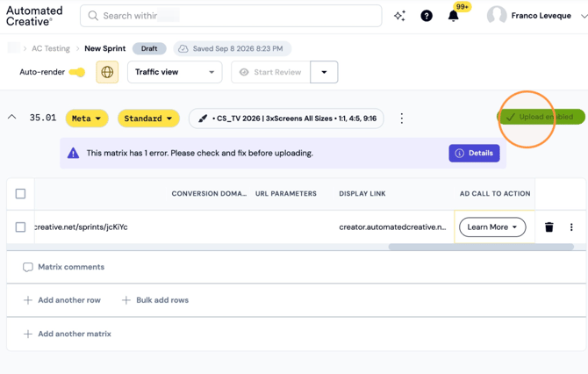Click the Display Link column header
This screenshot has width=588, height=374.
[x=362, y=193]
